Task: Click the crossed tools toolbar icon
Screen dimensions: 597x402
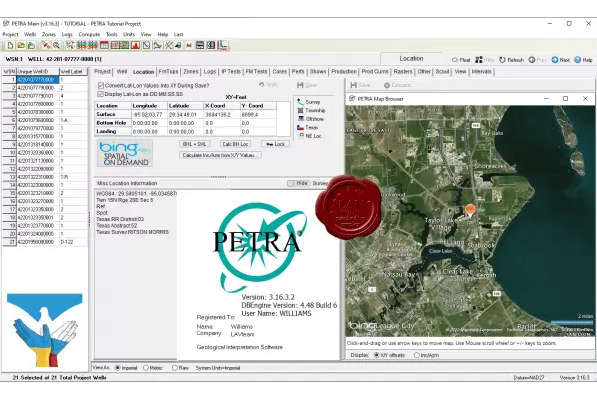Action: pyautogui.click(x=169, y=45)
